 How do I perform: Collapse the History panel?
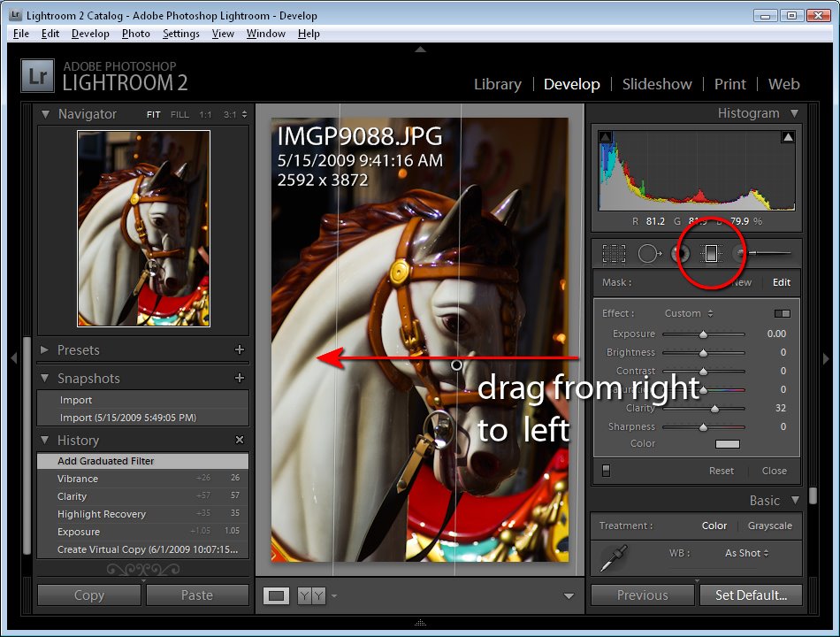pos(45,440)
